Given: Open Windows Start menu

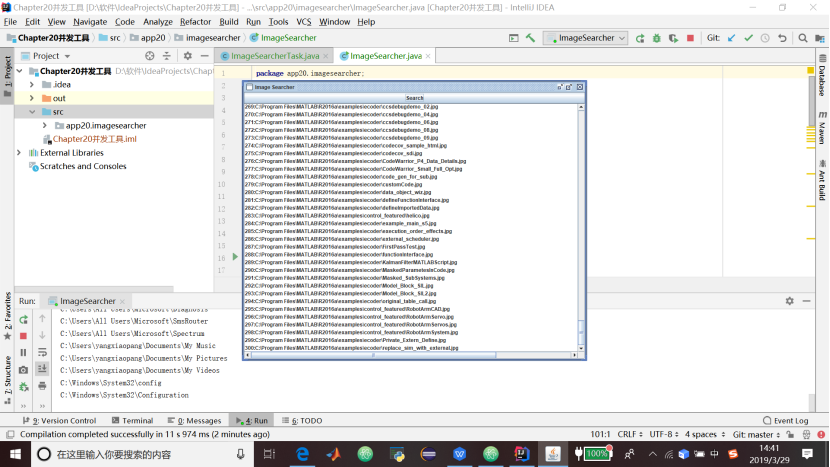Looking at the screenshot, I should pyautogui.click(x=15, y=454).
